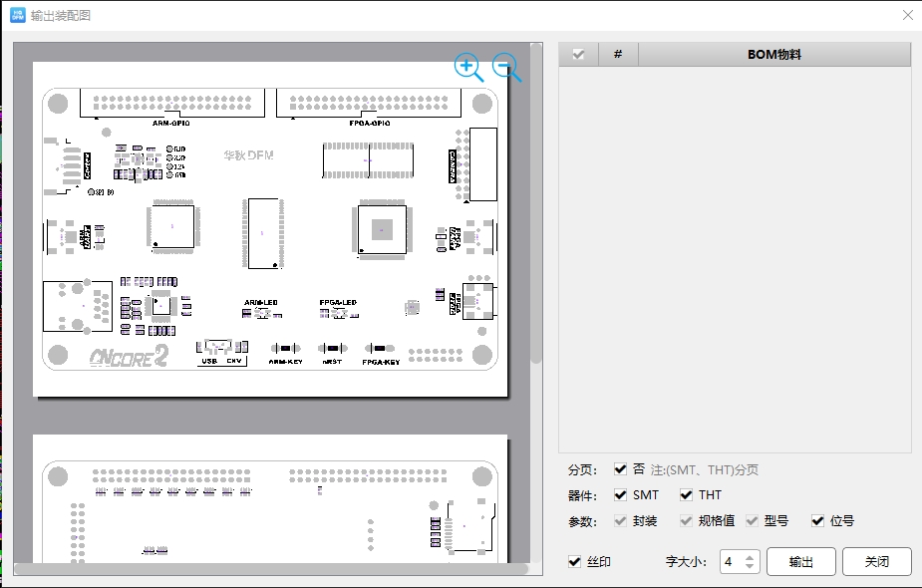The width and height of the screenshot is (922, 588).
Task: Close the 输出装配图 dialog with the X
Action: [x=907, y=15]
